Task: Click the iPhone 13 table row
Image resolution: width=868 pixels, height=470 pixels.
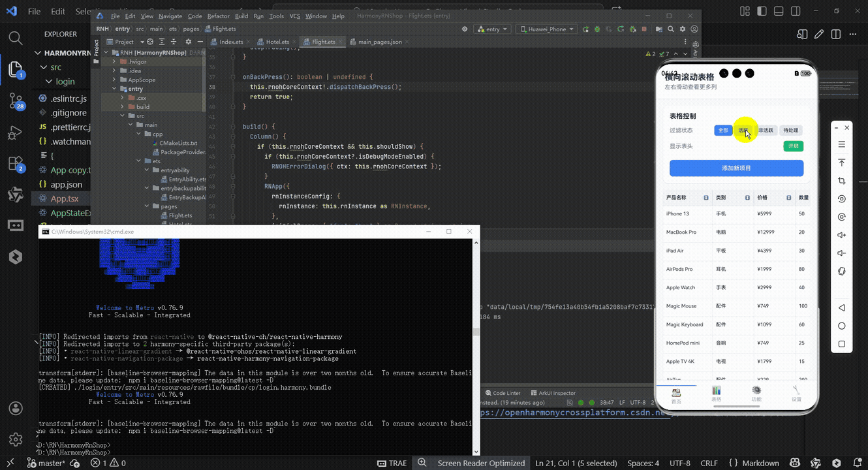Action: click(x=736, y=213)
